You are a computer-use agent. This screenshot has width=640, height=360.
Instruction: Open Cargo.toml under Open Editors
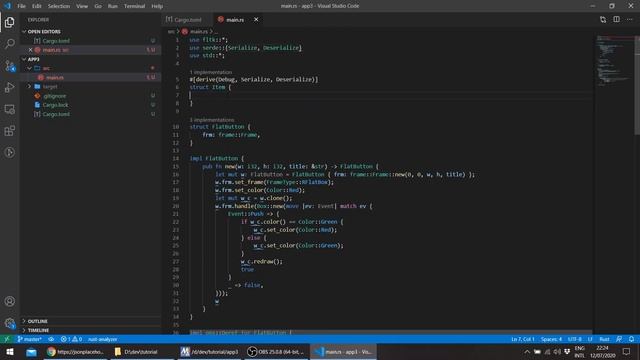click(x=91, y=41)
